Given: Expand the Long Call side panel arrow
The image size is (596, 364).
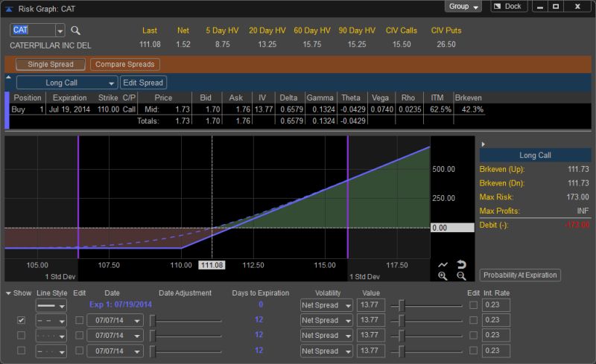Looking at the screenshot, I should (x=483, y=144).
